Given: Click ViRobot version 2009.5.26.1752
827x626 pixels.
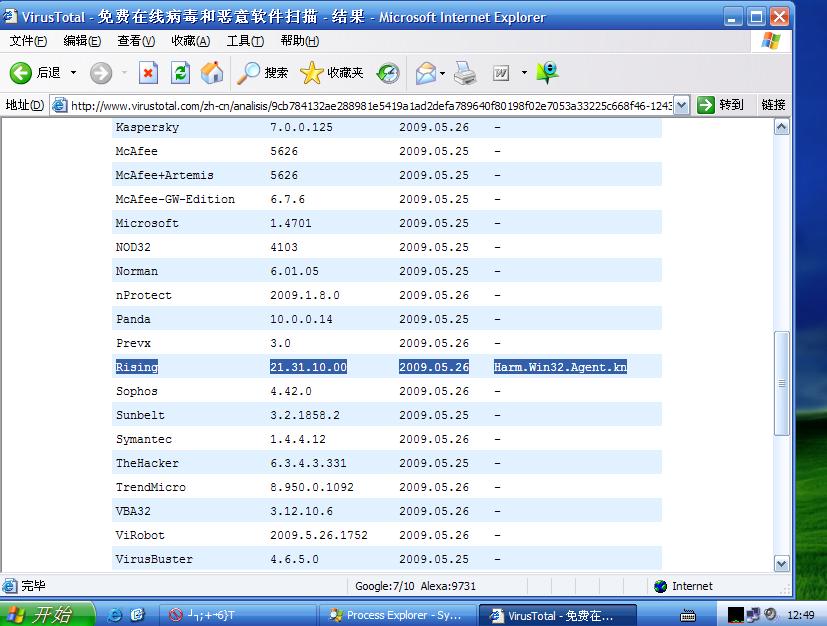Looking at the screenshot, I should (x=319, y=535).
